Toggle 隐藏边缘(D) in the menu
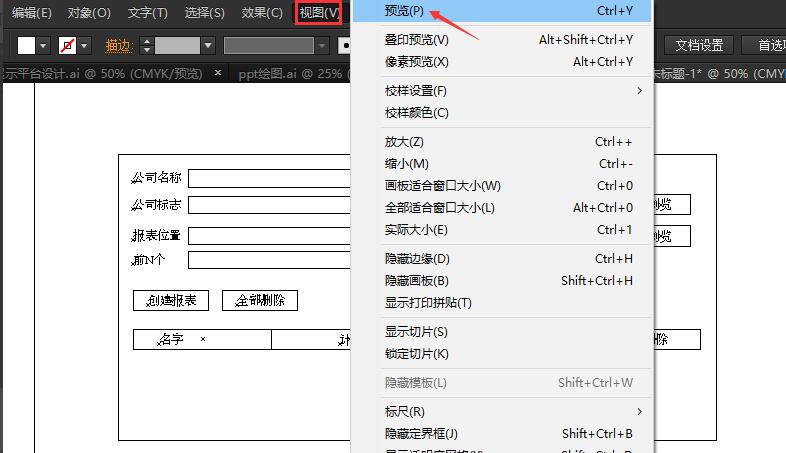786x453 pixels. [502, 259]
